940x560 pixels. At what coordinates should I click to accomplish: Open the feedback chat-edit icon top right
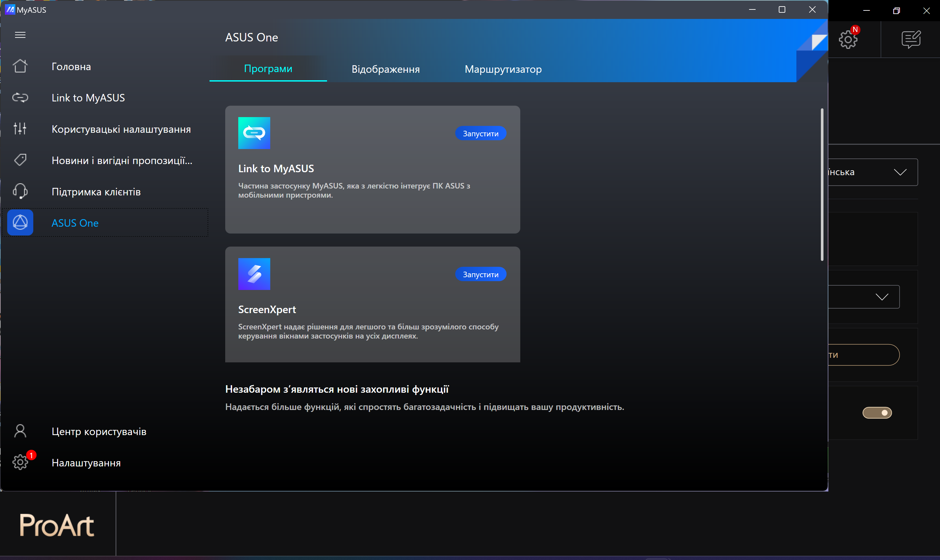[911, 39]
